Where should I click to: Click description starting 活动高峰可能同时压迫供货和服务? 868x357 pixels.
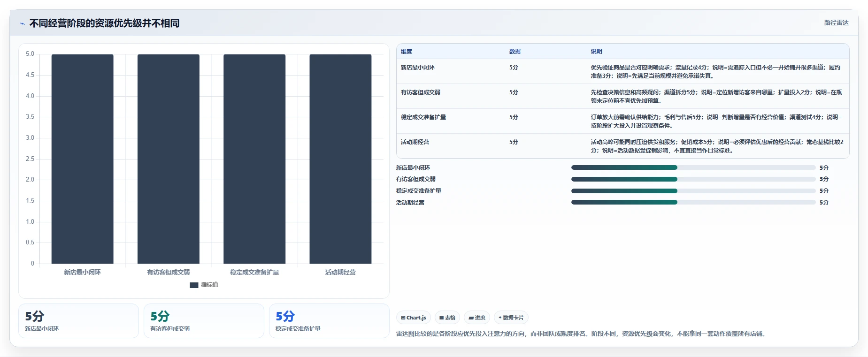coord(717,146)
